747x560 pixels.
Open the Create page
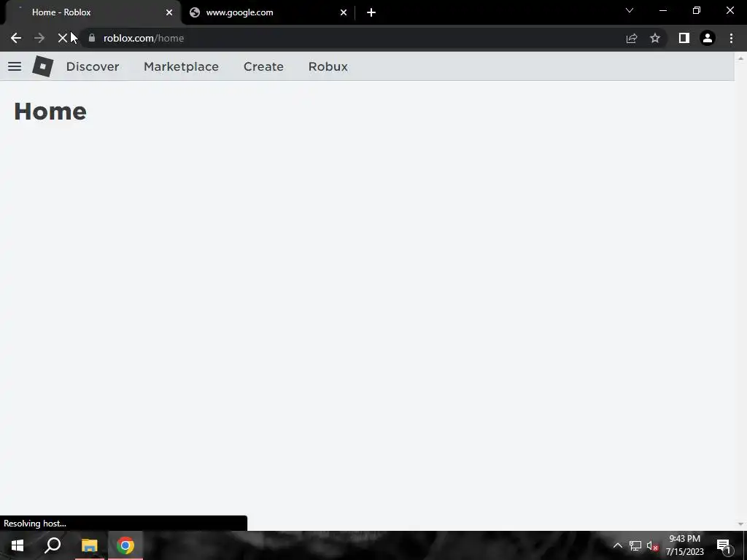(x=263, y=66)
